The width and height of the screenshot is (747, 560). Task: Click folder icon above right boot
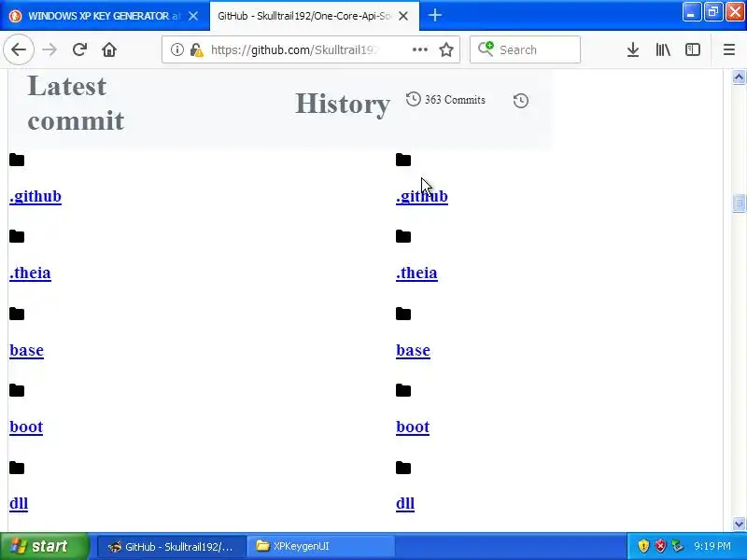click(403, 390)
